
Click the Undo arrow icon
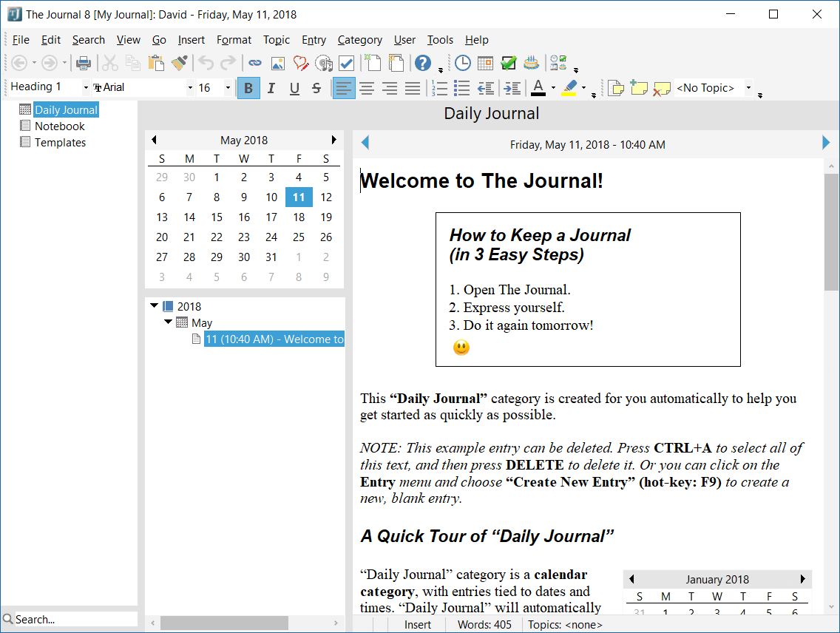click(x=206, y=63)
